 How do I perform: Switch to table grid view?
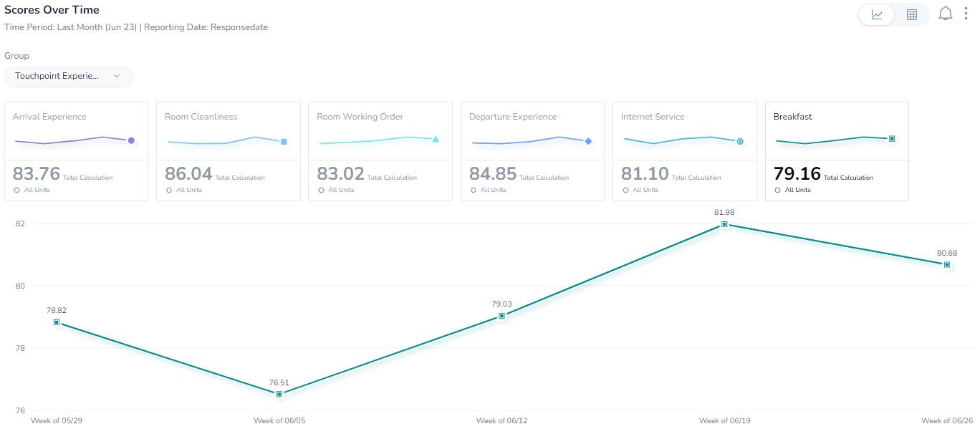[x=912, y=14]
